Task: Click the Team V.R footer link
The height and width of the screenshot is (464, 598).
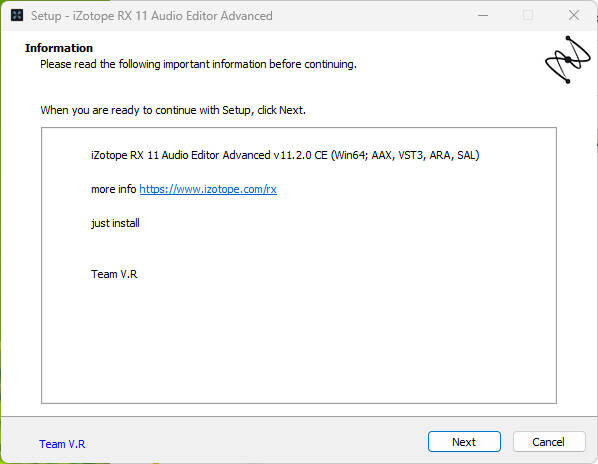Action: point(62,444)
